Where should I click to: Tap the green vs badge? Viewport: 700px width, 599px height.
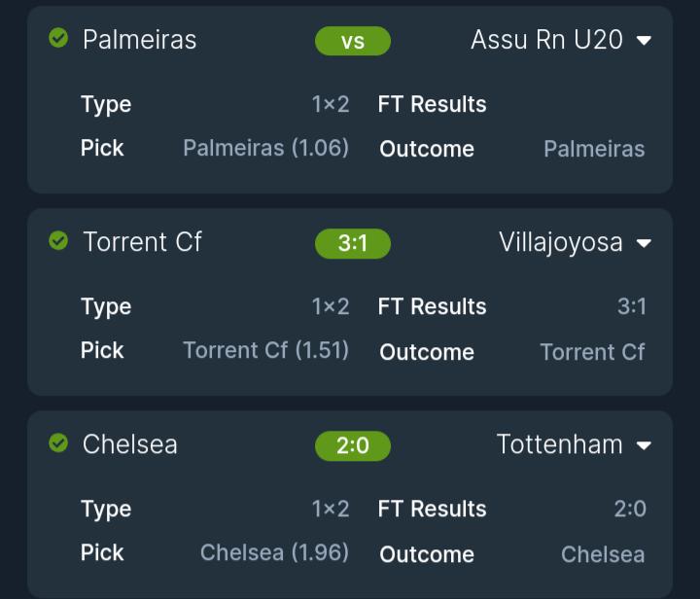point(352,41)
